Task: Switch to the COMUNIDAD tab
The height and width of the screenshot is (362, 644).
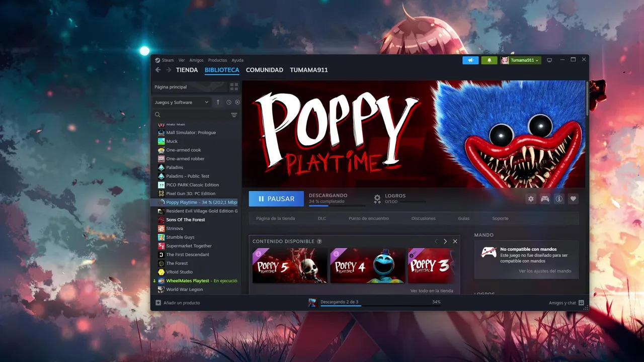Action: (265, 70)
